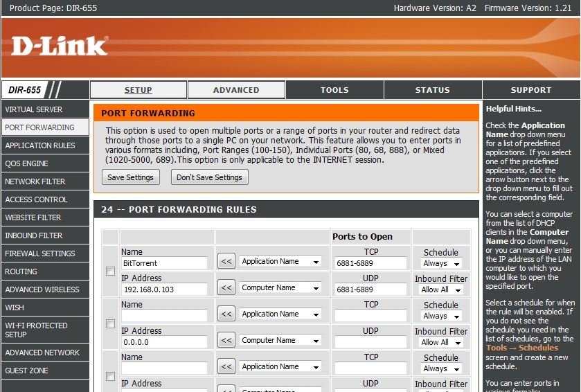Open third rule's Schedule dropdown

pos(441,368)
